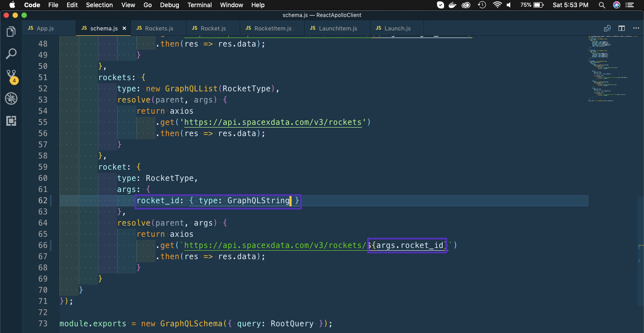The image size is (644, 333).
Task: Open the File menu
Action: [x=53, y=5]
